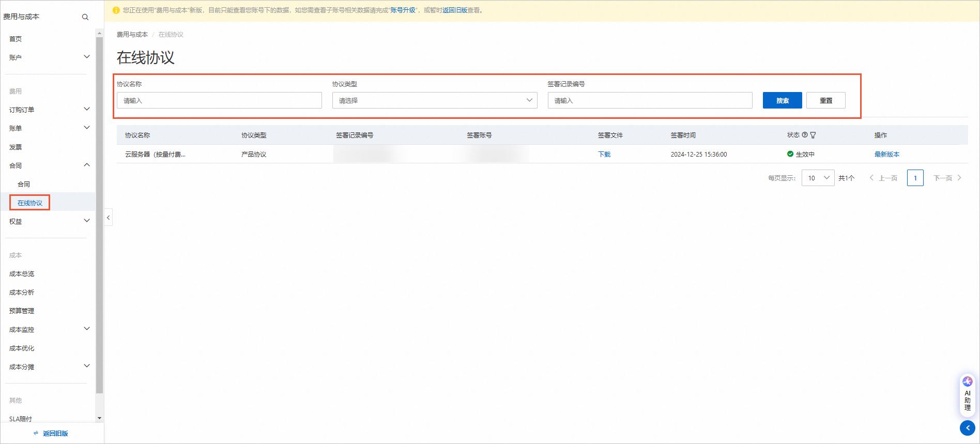Open SLA赔付 in the sidebar
Image resolution: width=980 pixels, height=444 pixels.
pos(21,419)
